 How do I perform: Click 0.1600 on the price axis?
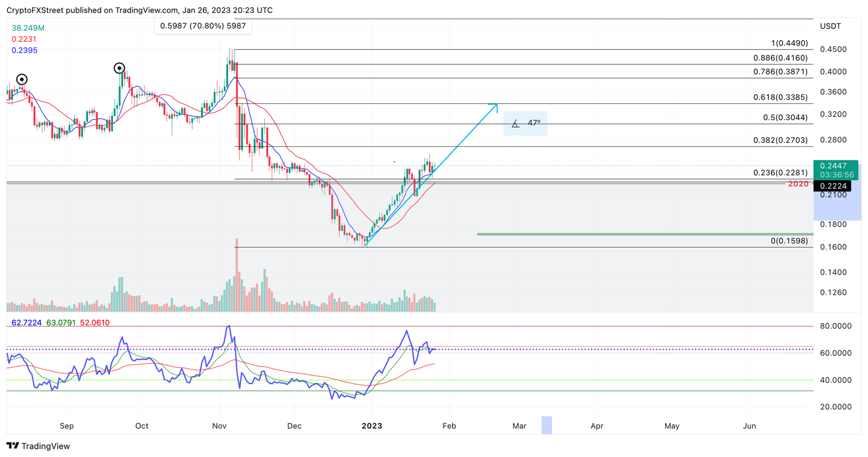coord(834,247)
